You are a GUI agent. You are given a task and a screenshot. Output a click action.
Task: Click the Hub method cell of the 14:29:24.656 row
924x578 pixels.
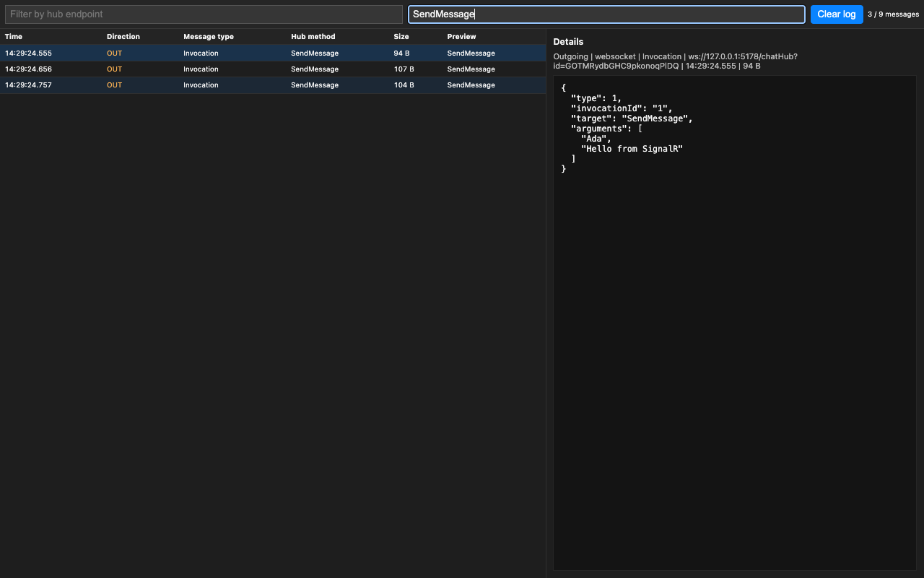pos(315,69)
